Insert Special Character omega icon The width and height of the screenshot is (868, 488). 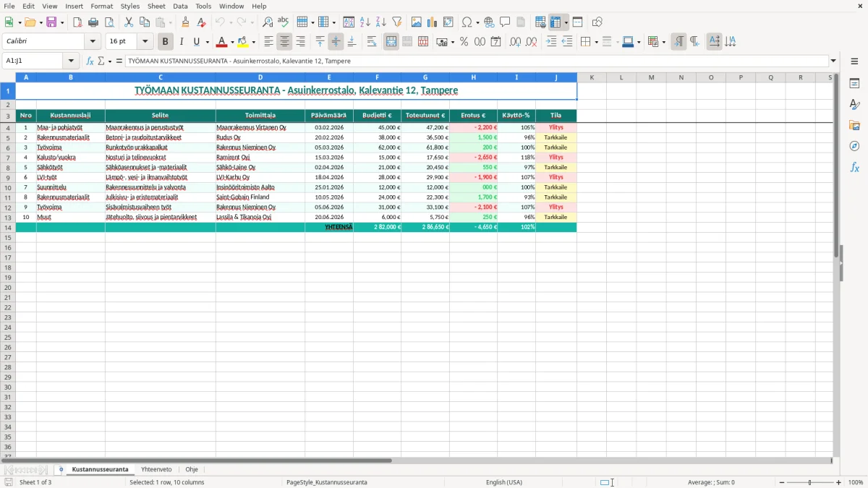(467, 22)
